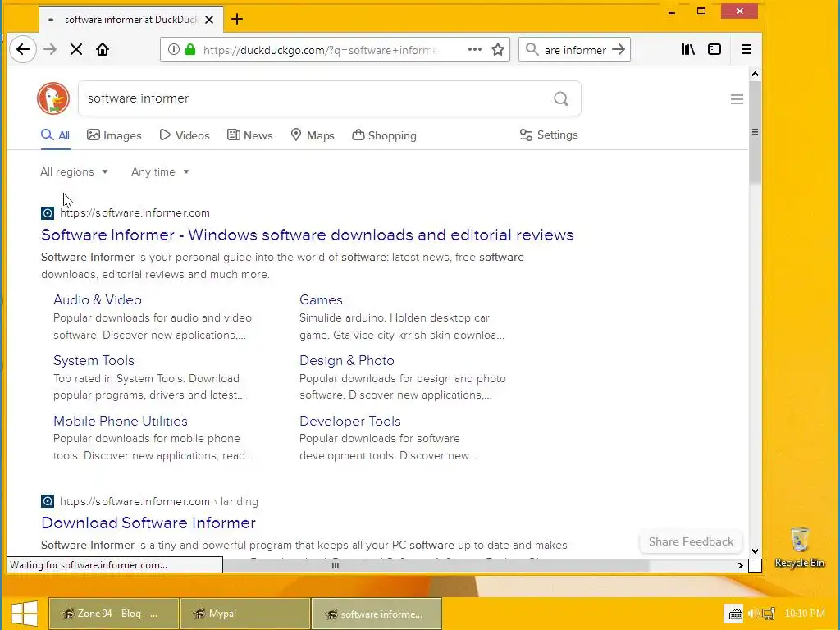Click the Share Feedback button
This screenshot has height=630, width=840.
tap(691, 541)
